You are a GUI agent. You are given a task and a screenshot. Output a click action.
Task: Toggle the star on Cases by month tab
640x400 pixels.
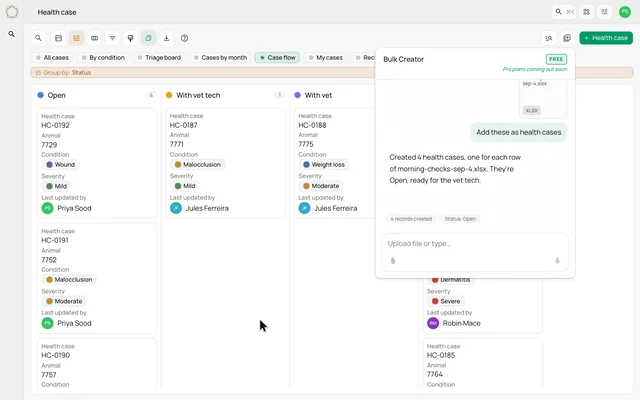[196, 58]
